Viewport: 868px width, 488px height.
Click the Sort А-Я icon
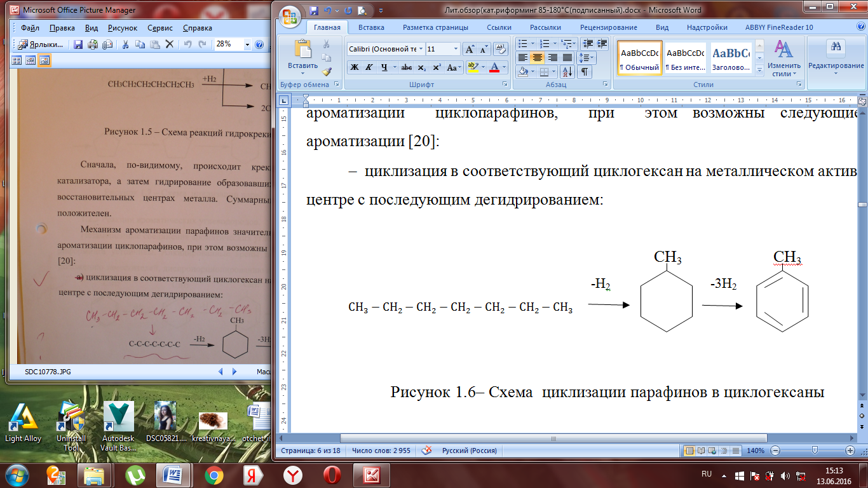point(567,72)
